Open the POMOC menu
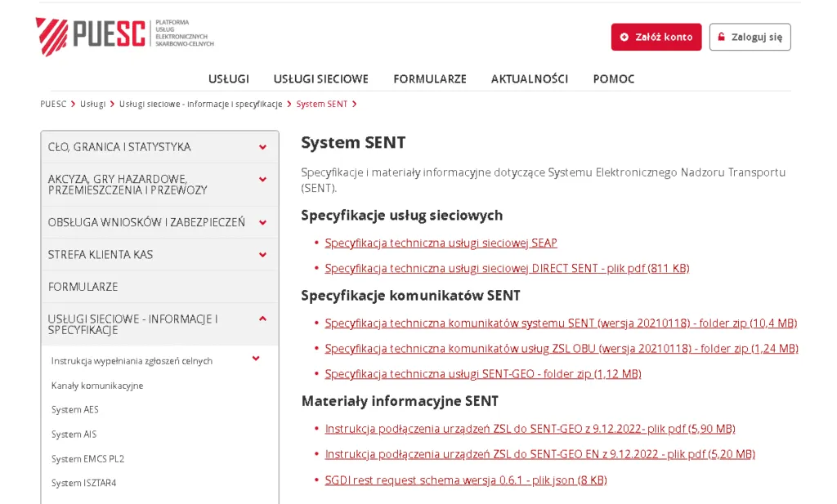The width and height of the screenshot is (837, 504). tap(614, 79)
